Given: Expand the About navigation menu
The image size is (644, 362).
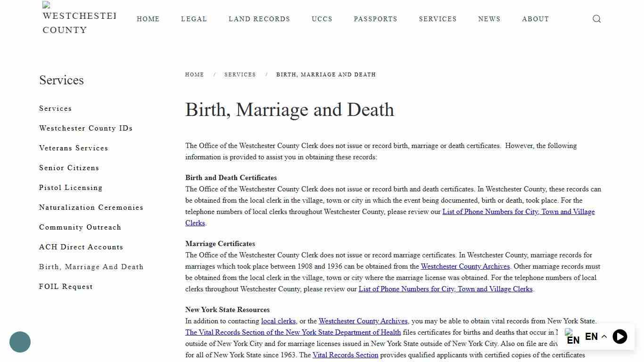Looking at the screenshot, I should (535, 19).
